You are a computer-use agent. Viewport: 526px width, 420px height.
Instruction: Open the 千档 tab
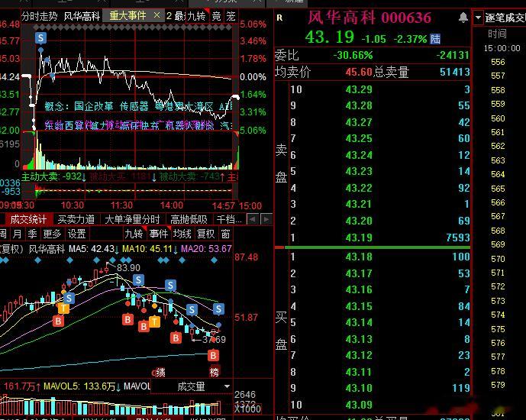229,219
